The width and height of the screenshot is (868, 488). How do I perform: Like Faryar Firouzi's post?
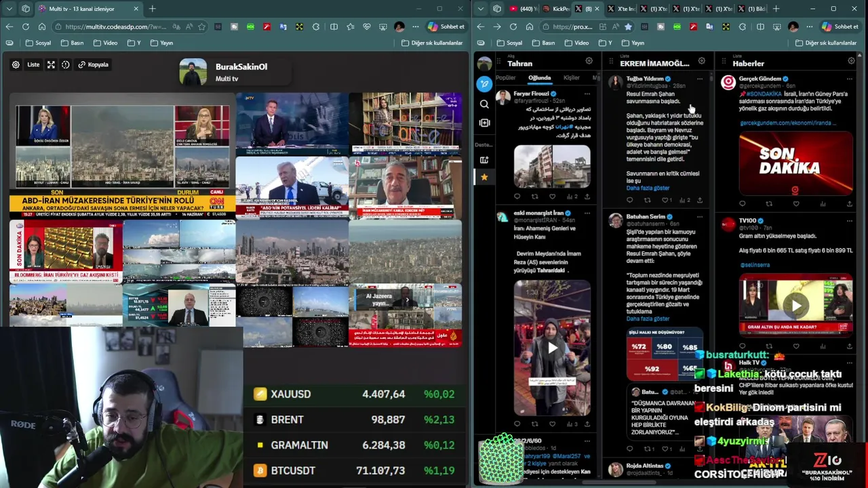552,197
